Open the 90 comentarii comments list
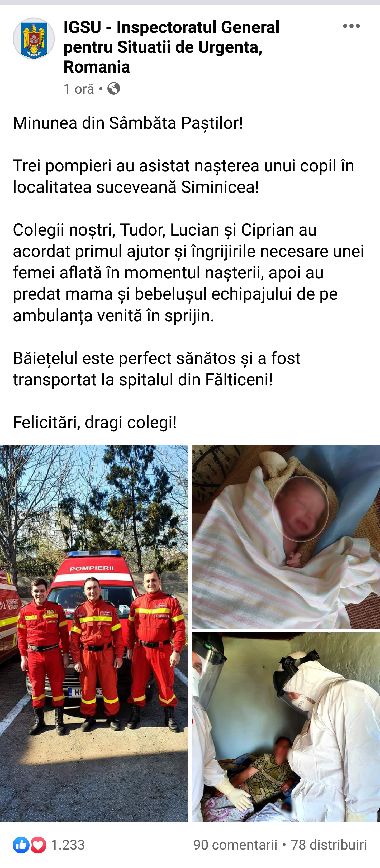 (235, 845)
